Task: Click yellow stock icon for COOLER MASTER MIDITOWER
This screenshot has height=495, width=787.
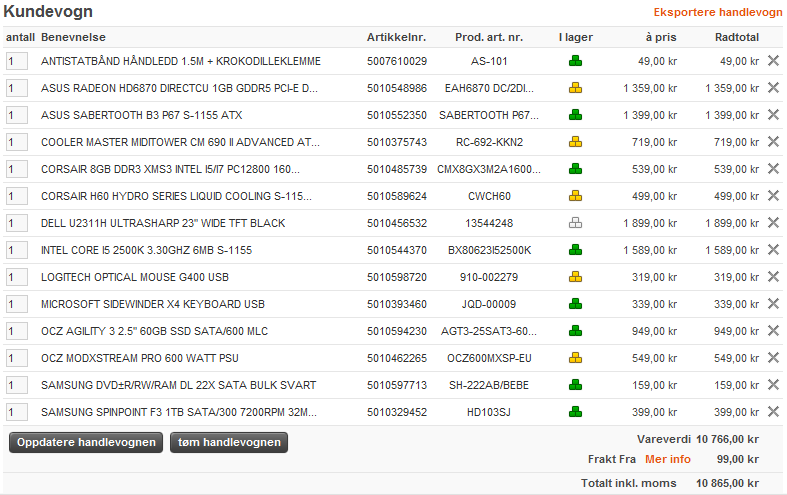Action: pyautogui.click(x=576, y=142)
